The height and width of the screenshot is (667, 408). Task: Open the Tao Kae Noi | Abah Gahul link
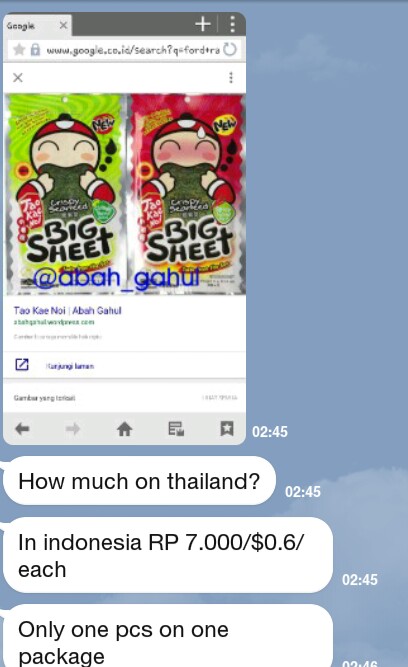point(67,311)
